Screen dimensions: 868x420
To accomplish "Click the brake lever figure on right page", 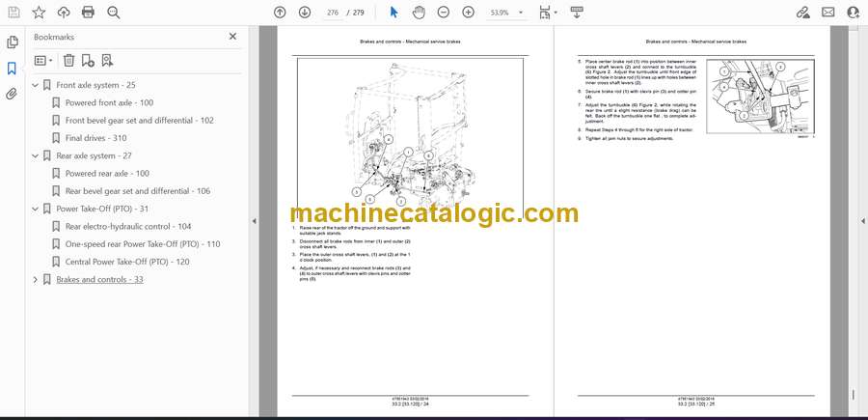I will pos(761,97).
